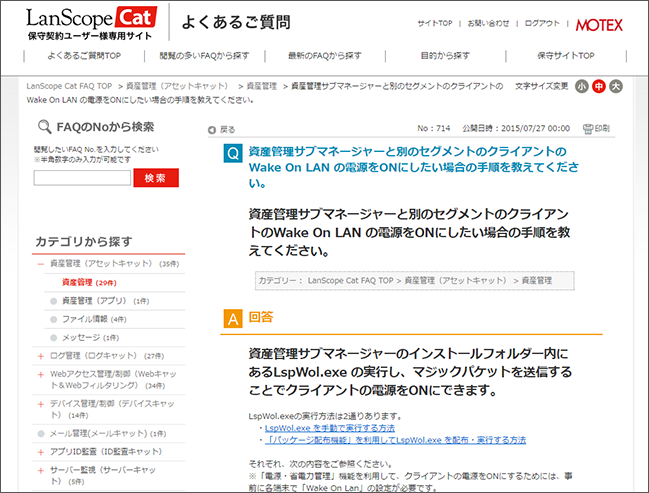Select メッセージ (1件) subcategory
Image resolution: width=649 pixels, height=493 pixels.
90,338
